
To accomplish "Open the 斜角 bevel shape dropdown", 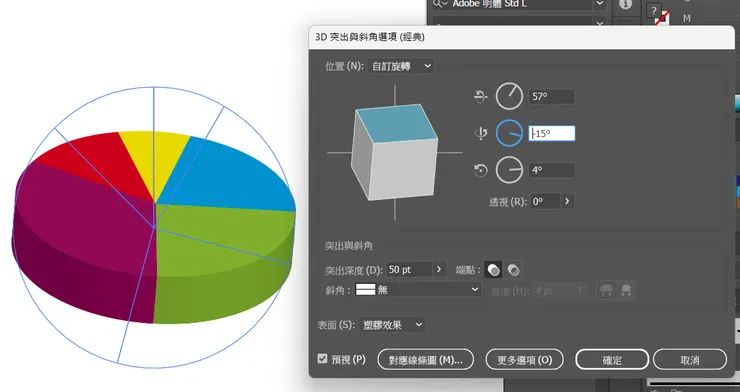I will tap(418, 290).
